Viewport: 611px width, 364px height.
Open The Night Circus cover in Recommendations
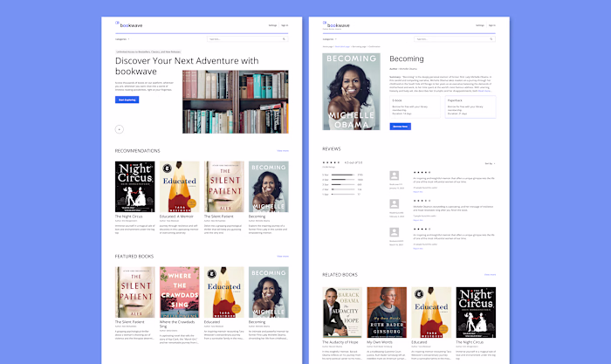point(134,187)
